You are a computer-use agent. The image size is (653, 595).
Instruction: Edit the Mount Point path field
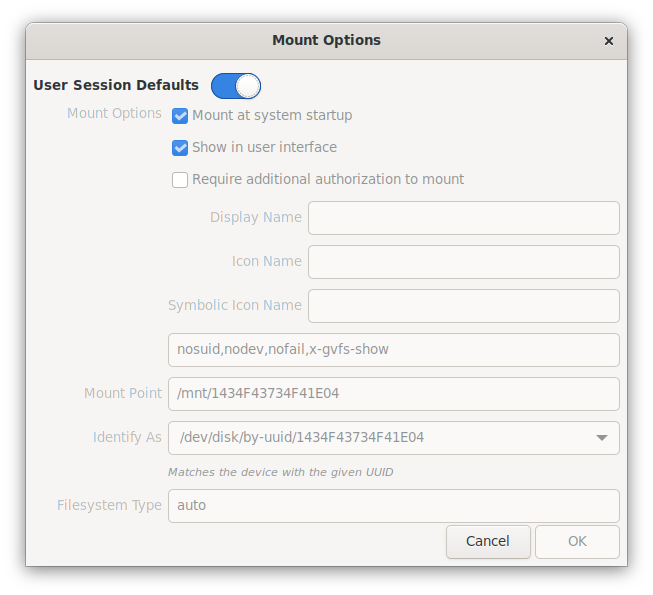394,394
